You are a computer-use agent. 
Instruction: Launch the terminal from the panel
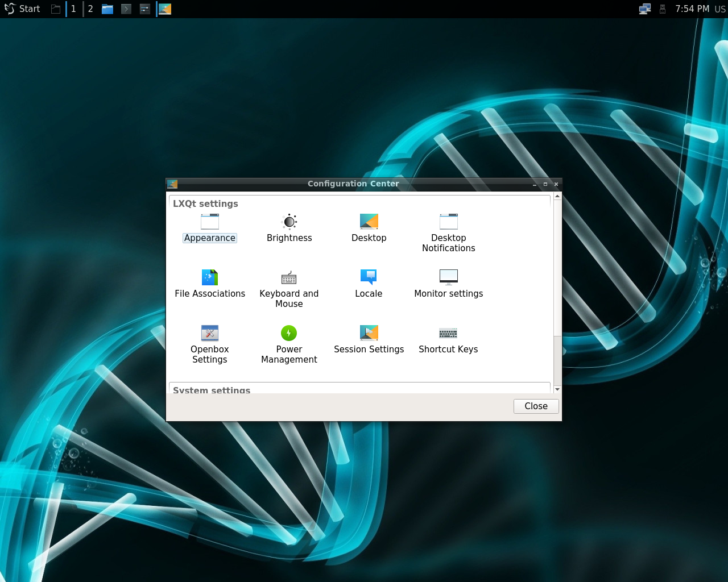pyautogui.click(x=126, y=9)
